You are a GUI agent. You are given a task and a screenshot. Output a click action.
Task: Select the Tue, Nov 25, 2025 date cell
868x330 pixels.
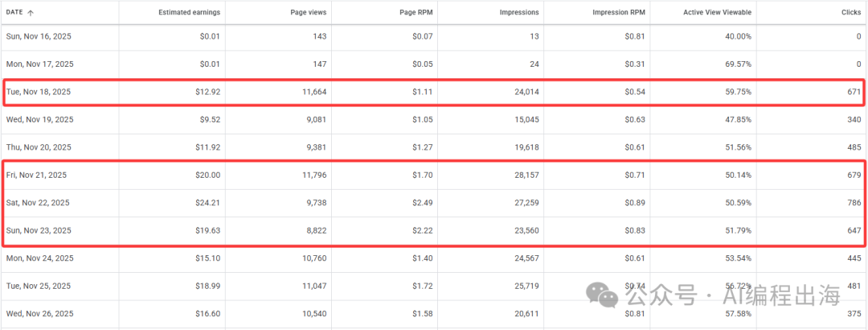39,287
